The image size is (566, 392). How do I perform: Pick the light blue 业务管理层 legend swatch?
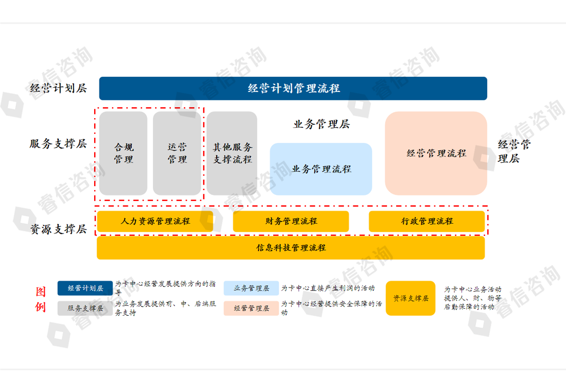click(251, 289)
